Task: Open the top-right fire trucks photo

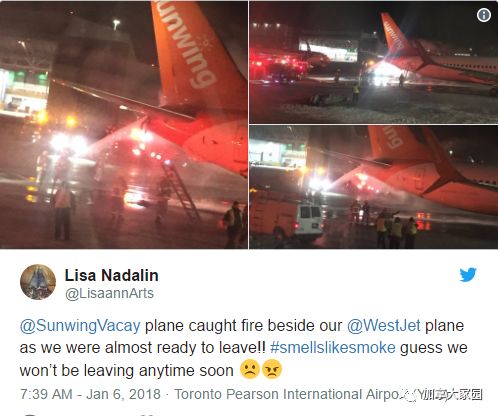Action: 374,62
